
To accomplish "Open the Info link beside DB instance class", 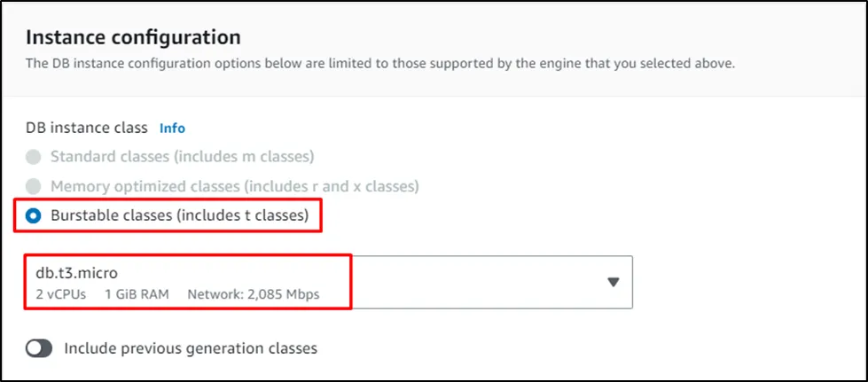I will pos(172,128).
